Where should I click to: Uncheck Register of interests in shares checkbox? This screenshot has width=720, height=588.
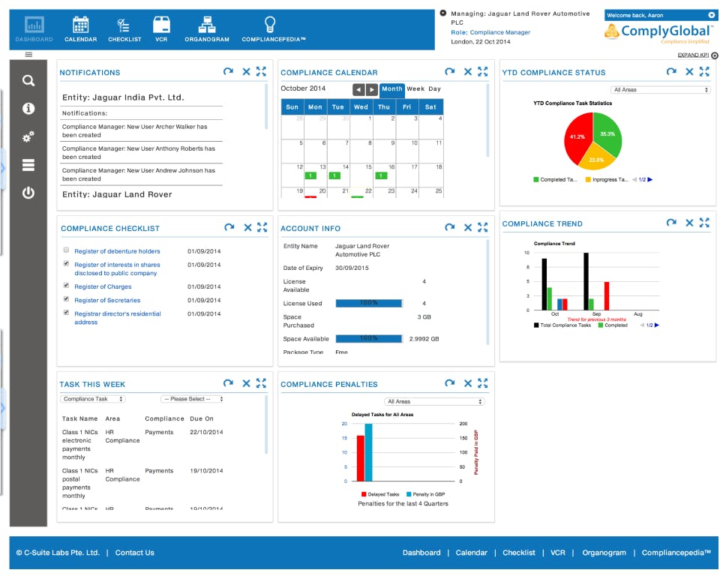coord(66,264)
